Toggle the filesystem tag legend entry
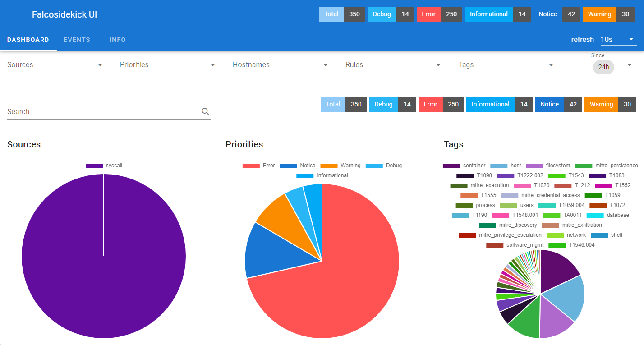This screenshot has width=644, height=345. [548, 166]
